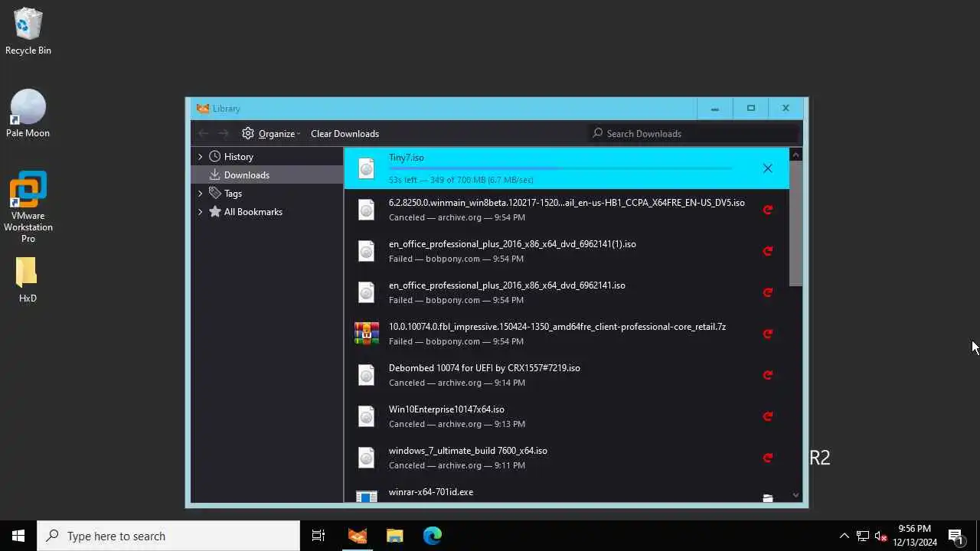Click the Tiny7.iso file icon
The image size is (980, 551).
(x=367, y=168)
